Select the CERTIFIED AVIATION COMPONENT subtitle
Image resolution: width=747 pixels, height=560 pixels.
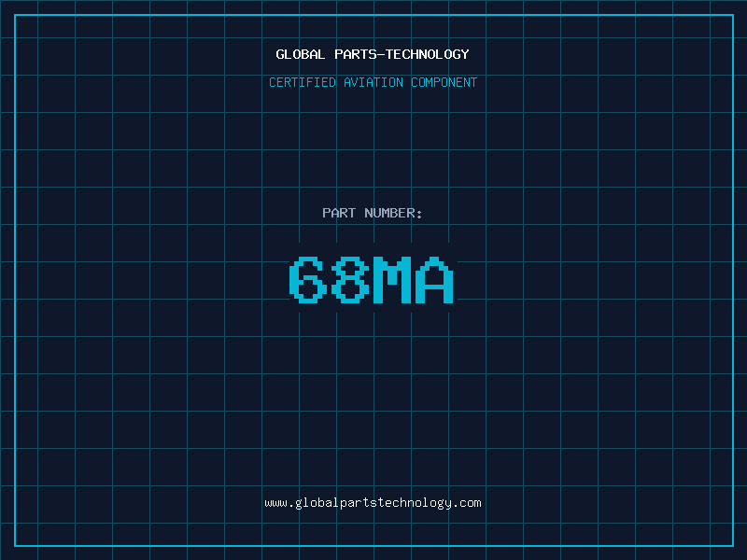373,82
